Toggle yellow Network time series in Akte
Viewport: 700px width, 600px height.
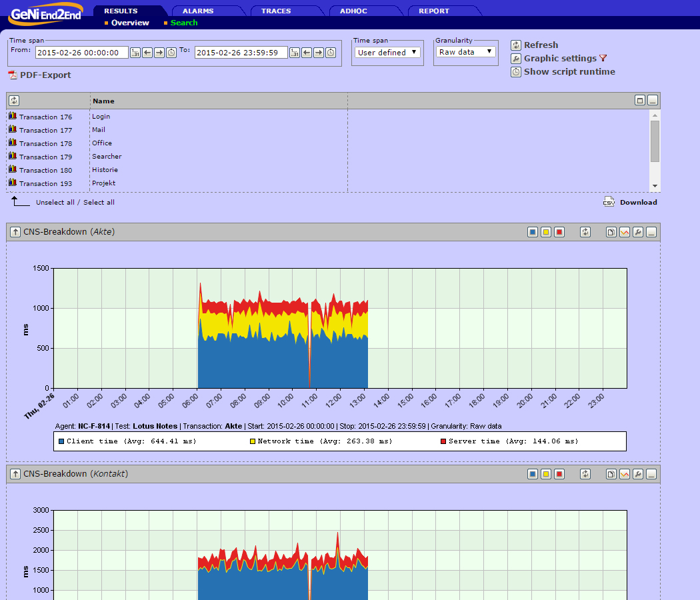546,232
